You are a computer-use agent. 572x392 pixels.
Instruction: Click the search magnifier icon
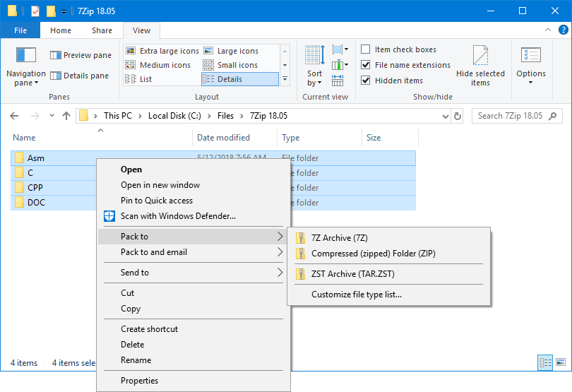[553, 116]
